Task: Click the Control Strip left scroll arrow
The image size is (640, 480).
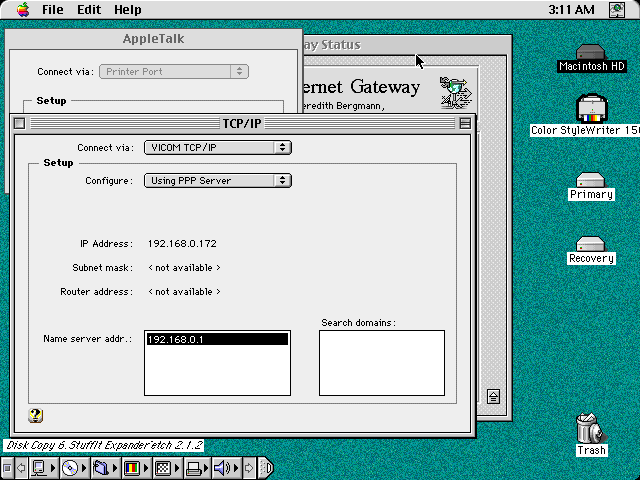Action: point(21,468)
